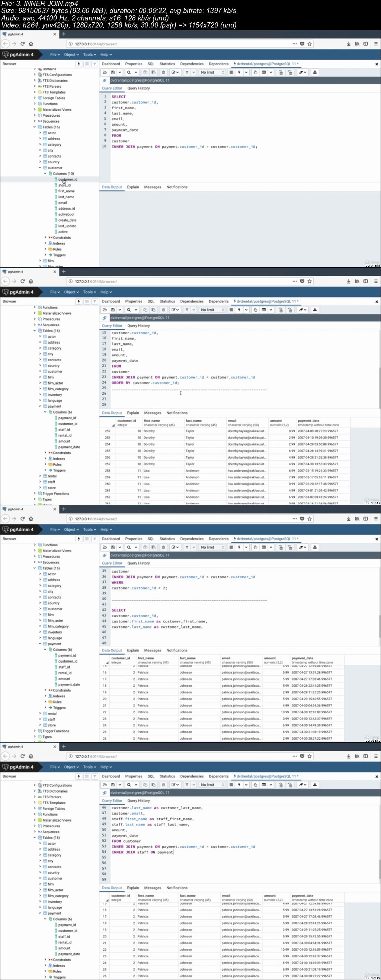Click Browser panel View Data grid icon, top frame
The width and height of the screenshot is (381, 980).
(87, 64)
